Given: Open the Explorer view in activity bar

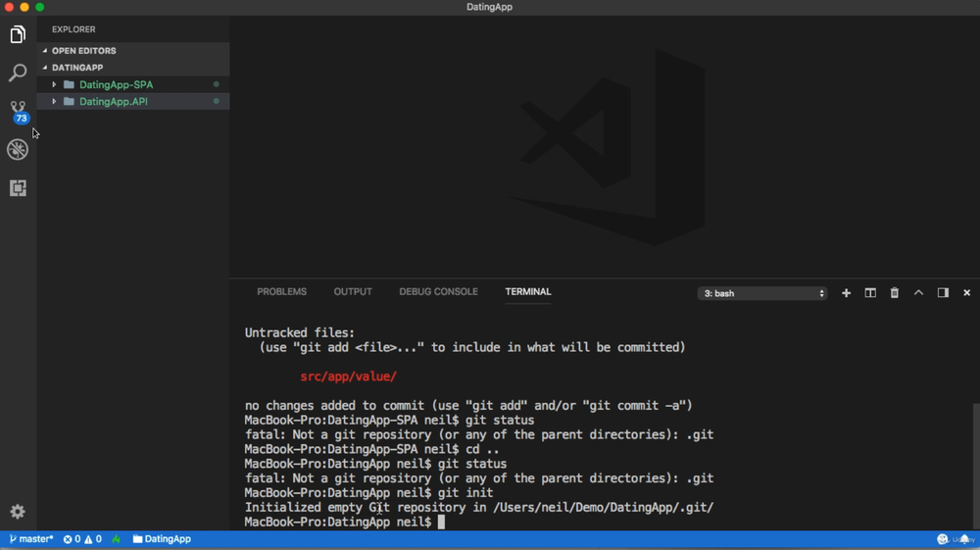Looking at the screenshot, I should coord(18,34).
